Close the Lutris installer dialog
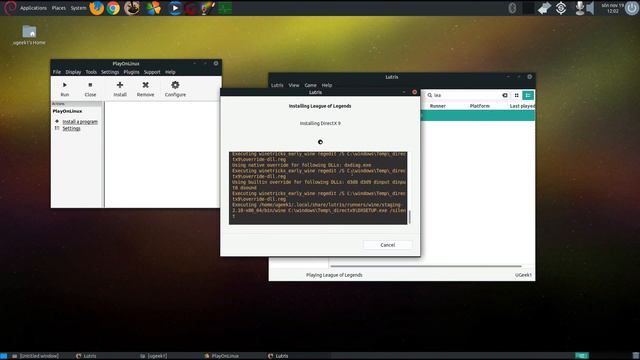640x360 pixels. coord(414,92)
